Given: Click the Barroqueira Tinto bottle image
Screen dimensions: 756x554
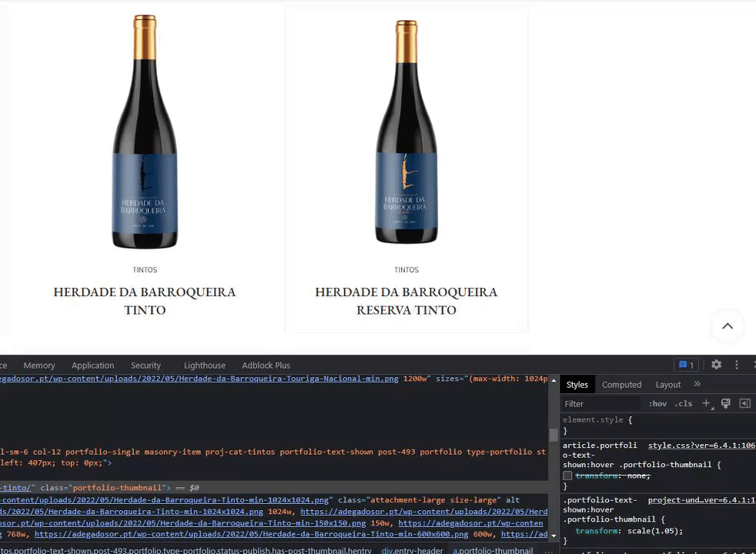Looking at the screenshot, I should click(145, 132).
